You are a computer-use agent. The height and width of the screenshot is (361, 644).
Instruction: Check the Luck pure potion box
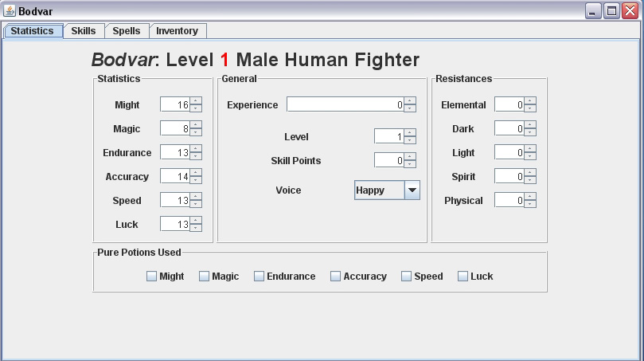[463, 277]
